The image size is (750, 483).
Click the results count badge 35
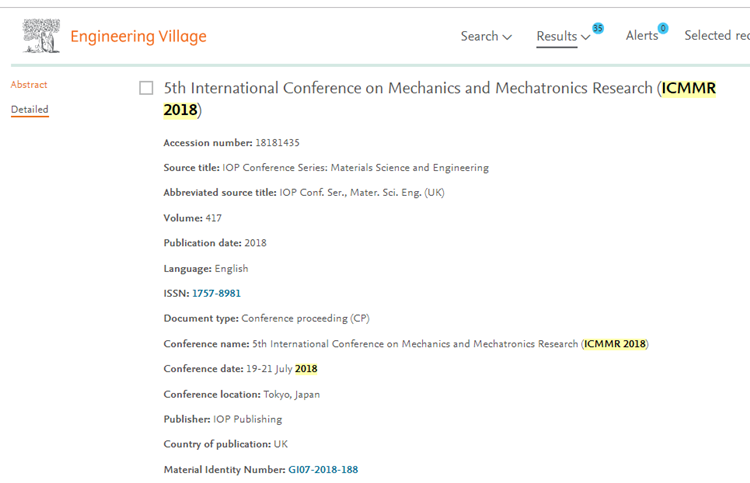click(x=598, y=28)
